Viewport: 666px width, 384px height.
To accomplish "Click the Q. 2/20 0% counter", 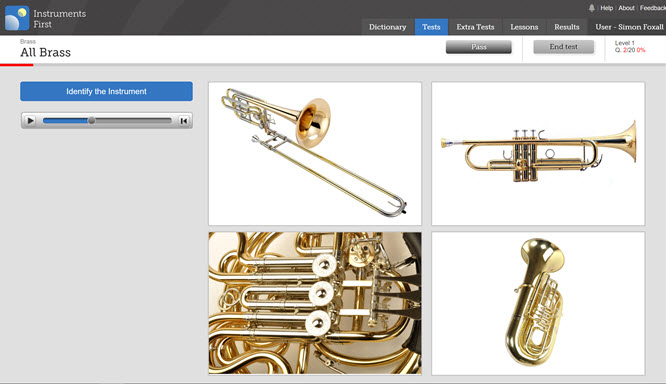I will 630,50.
